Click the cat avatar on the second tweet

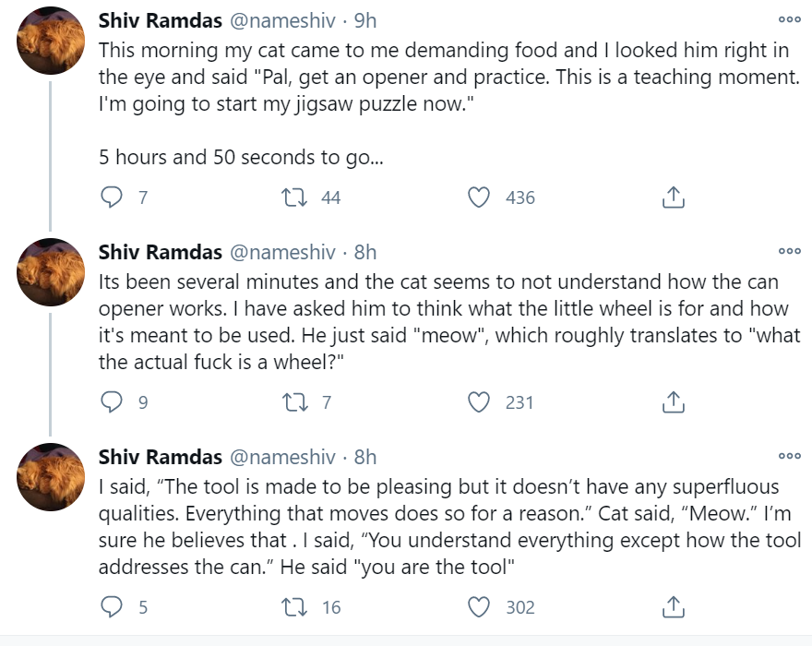52,270
